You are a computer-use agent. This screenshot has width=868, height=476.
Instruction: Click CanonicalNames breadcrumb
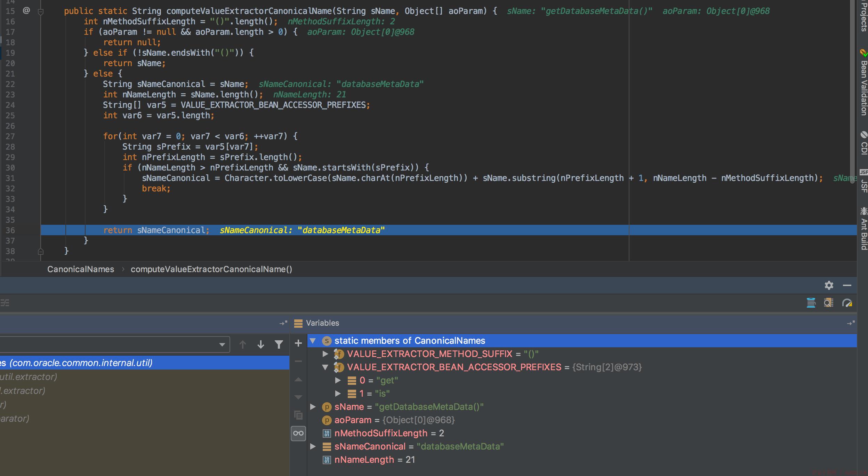[x=81, y=269]
